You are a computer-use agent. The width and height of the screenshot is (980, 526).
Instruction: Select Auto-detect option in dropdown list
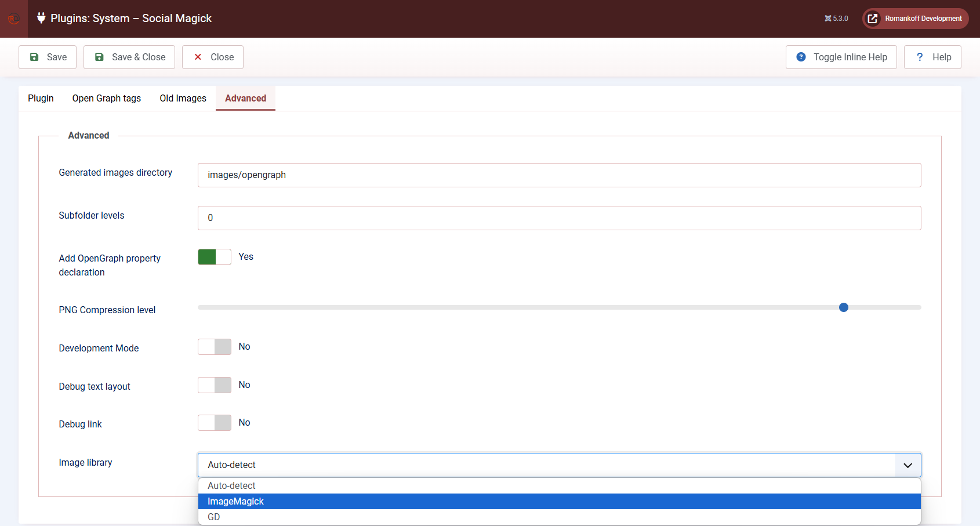click(x=560, y=486)
